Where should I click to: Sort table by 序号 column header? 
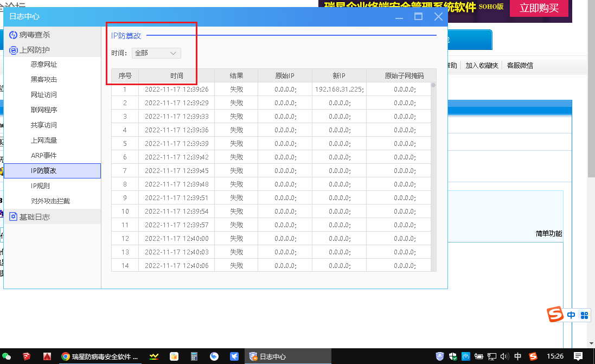[x=125, y=75]
